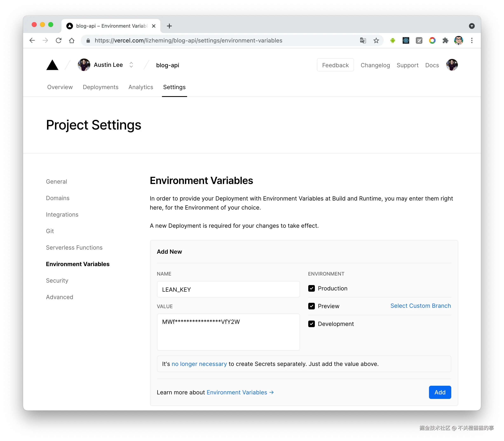The height and width of the screenshot is (441, 504).
Task: Open the Docs link
Action: click(x=432, y=65)
